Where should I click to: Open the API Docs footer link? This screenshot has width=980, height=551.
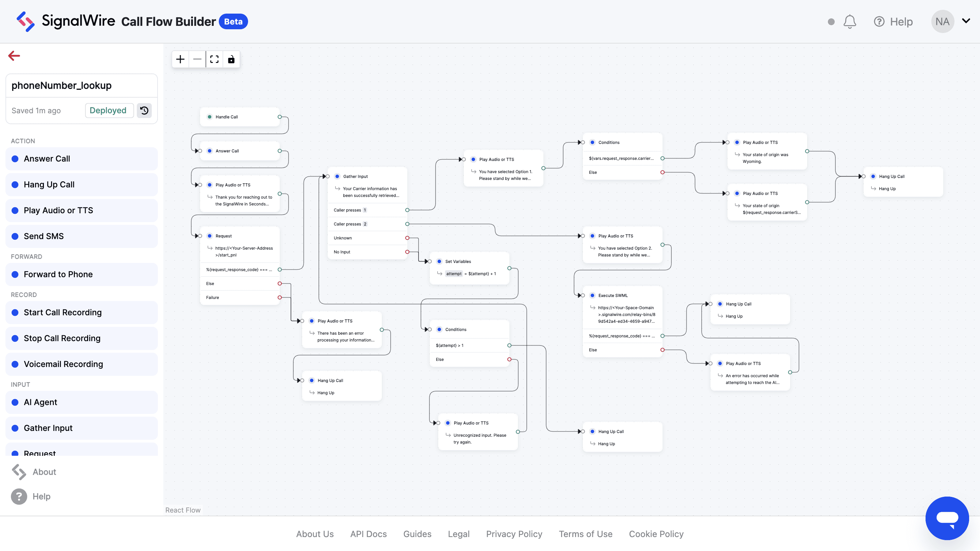[x=368, y=534]
